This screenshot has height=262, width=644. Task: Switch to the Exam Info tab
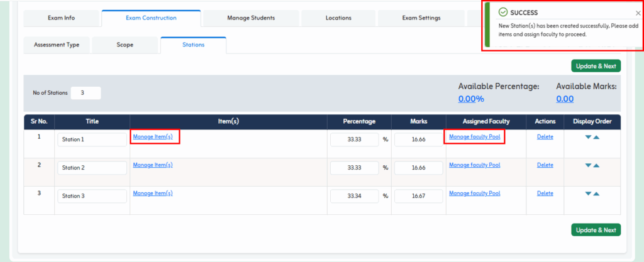click(x=61, y=18)
